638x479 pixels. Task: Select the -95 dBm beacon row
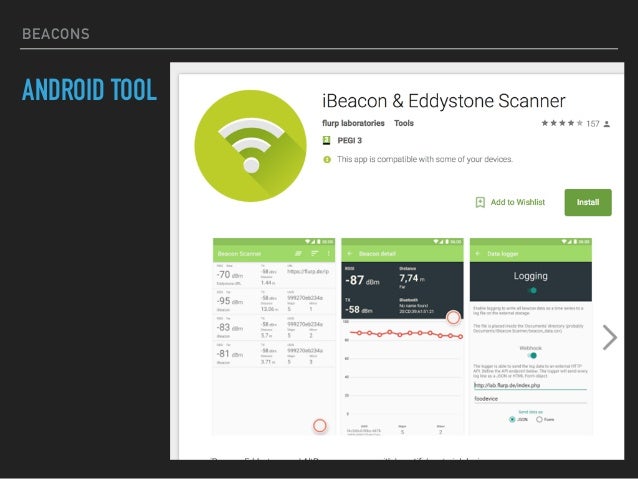click(x=274, y=302)
